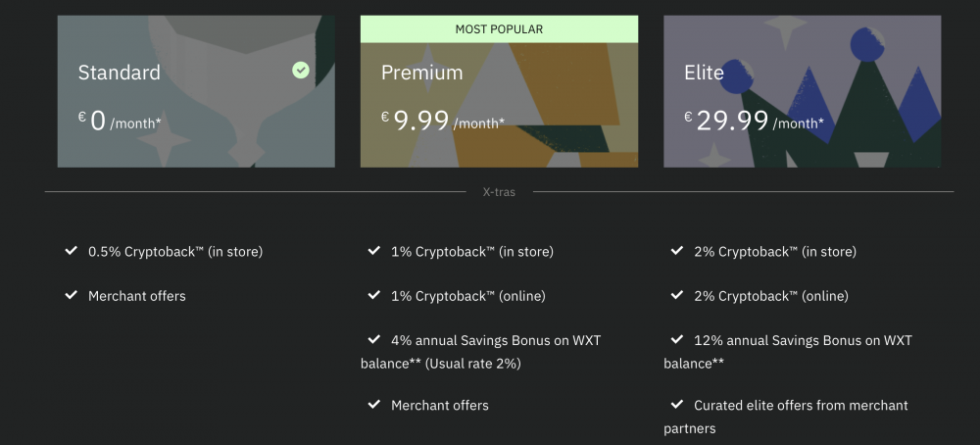The height and width of the screenshot is (445, 980).
Task: Click checkmark beside 4% annual Savings Bonus
Action: 373,340
